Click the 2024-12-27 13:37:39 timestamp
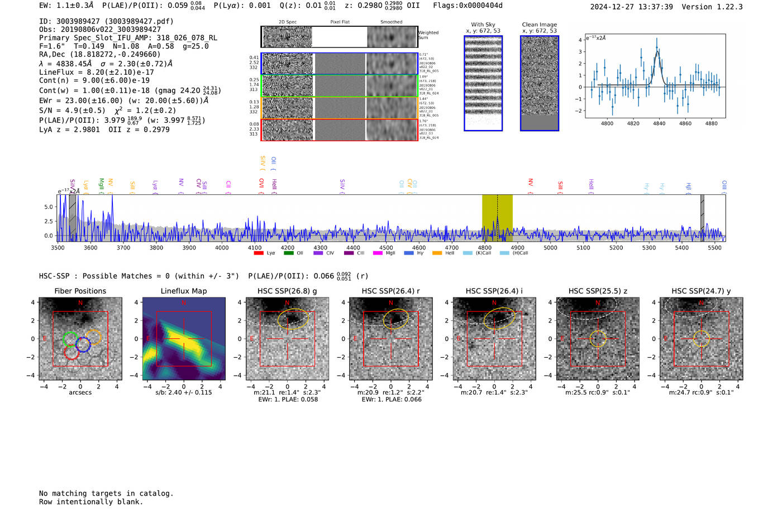This screenshot has width=782, height=532. pos(631,7)
